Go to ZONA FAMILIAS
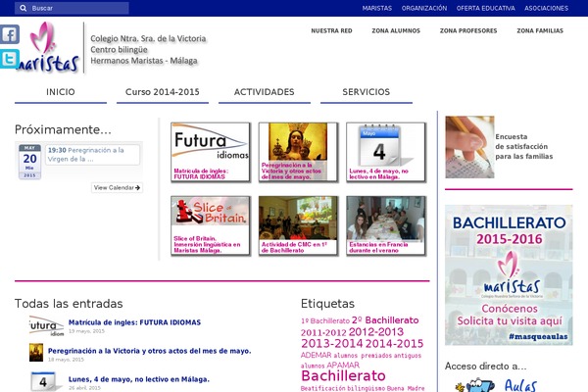The height and width of the screenshot is (392, 588). (x=540, y=30)
